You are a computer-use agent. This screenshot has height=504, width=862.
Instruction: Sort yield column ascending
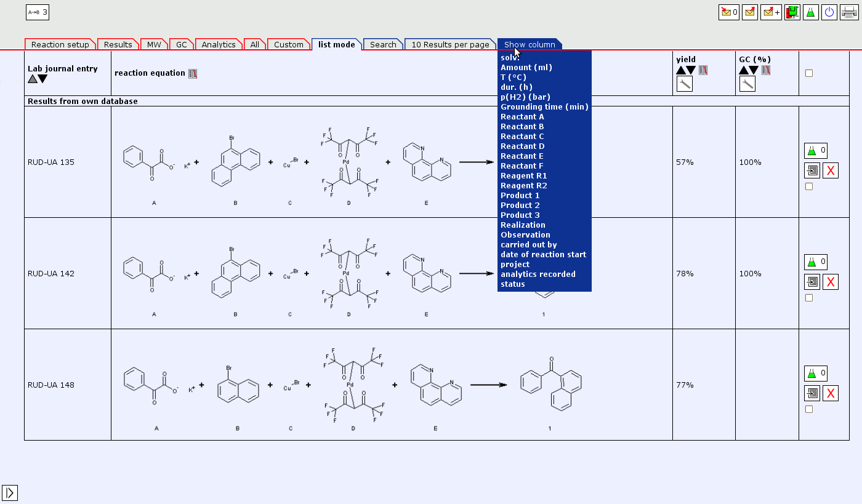pyautogui.click(x=681, y=70)
